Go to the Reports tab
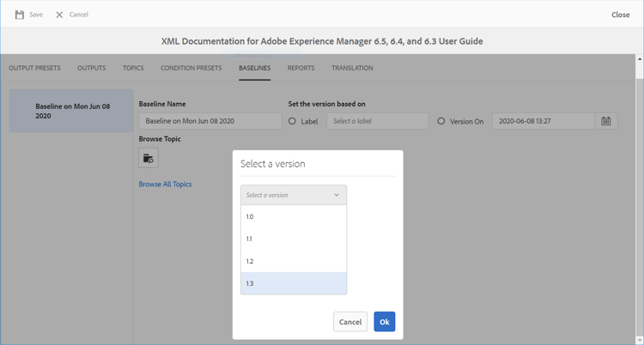The height and width of the screenshot is (345, 644). click(301, 68)
